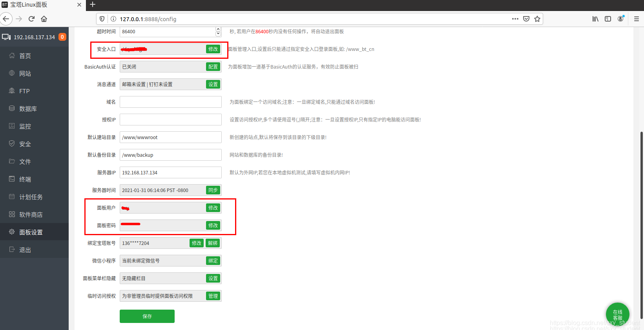
Task: Click the 默认建站目录 field
Action: (171, 137)
